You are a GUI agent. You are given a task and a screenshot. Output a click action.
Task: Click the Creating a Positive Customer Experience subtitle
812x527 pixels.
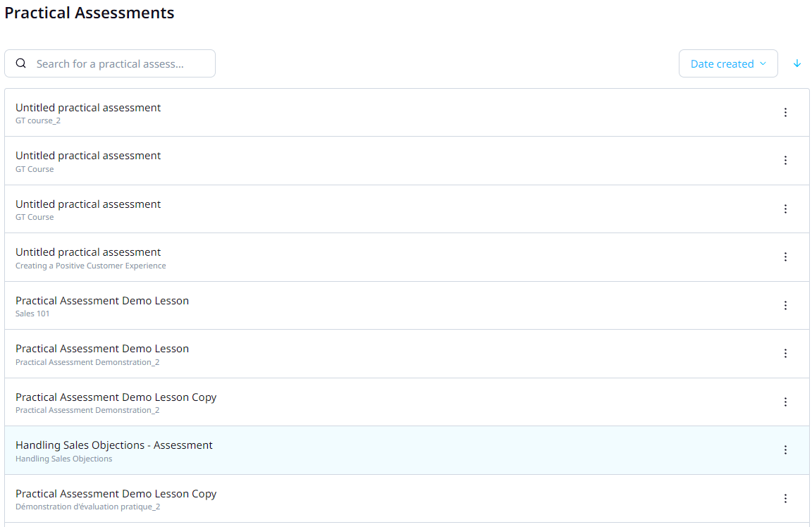pos(91,266)
